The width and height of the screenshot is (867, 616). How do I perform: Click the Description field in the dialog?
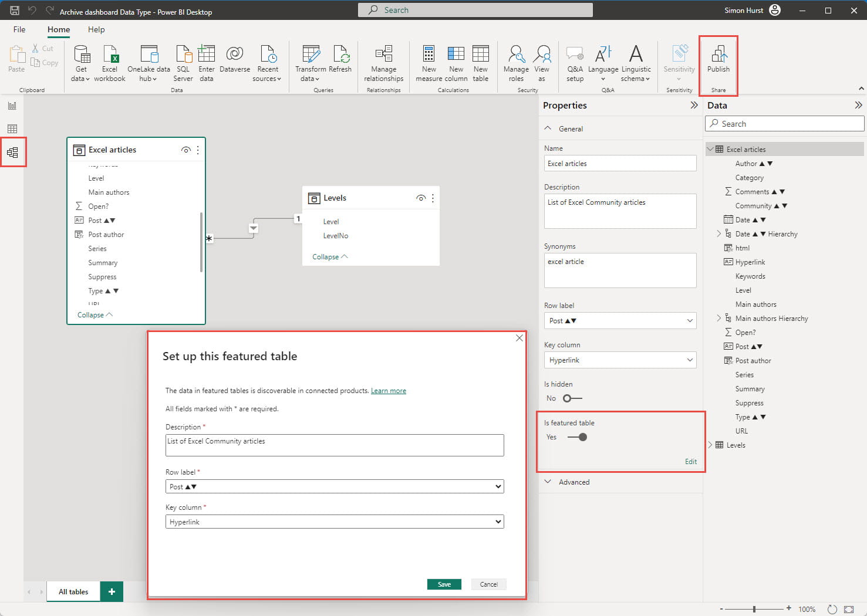(334, 445)
